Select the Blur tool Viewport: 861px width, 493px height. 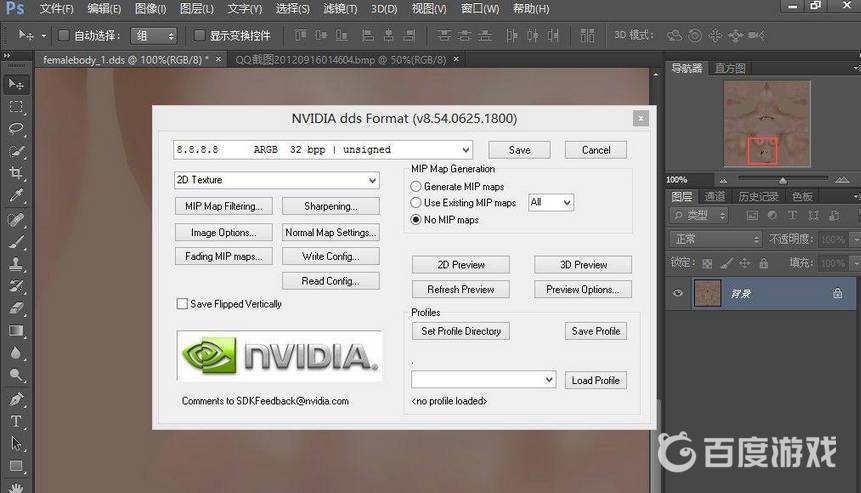pos(16,353)
